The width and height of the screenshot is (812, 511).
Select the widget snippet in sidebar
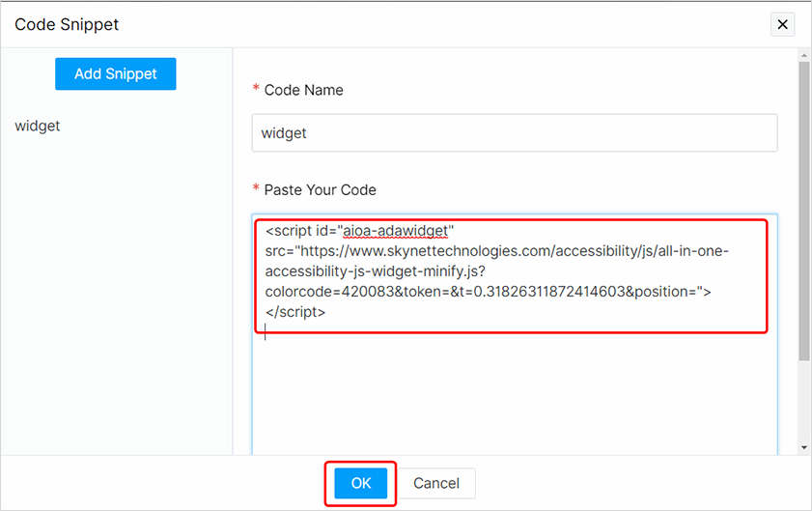(x=38, y=126)
